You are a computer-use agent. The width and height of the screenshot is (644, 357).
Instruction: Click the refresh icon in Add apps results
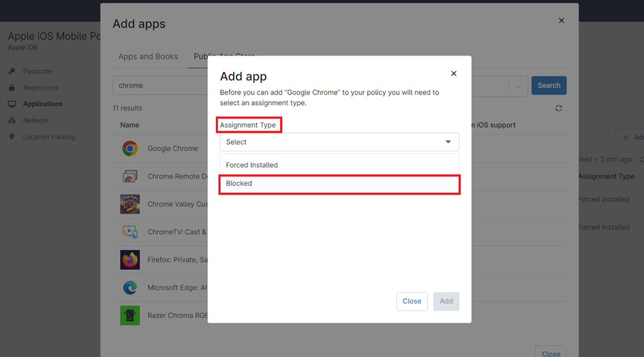[x=559, y=108]
